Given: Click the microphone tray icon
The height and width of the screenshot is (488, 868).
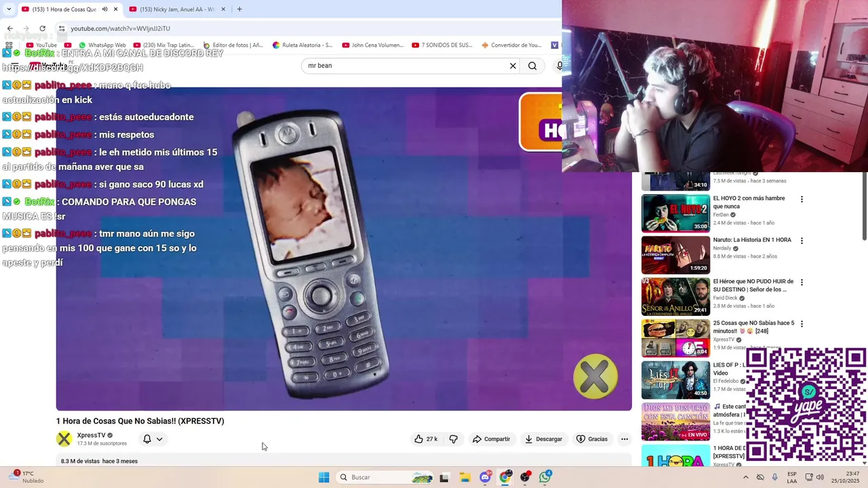Looking at the screenshot, I should [x=774, y=477].
